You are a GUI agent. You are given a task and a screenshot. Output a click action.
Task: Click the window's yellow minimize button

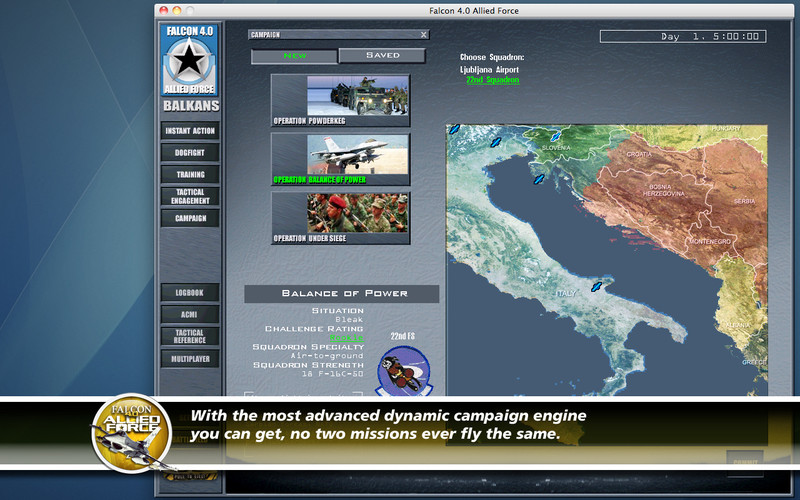point(177,10)
